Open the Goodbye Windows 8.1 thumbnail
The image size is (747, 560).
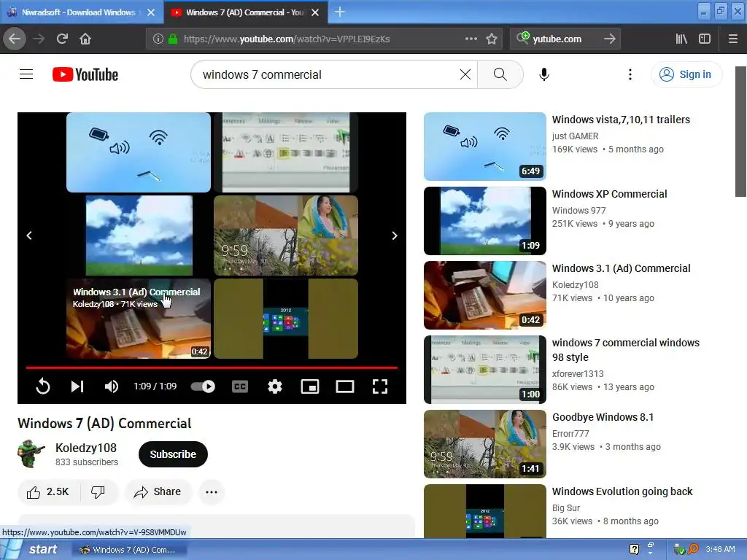485,444
